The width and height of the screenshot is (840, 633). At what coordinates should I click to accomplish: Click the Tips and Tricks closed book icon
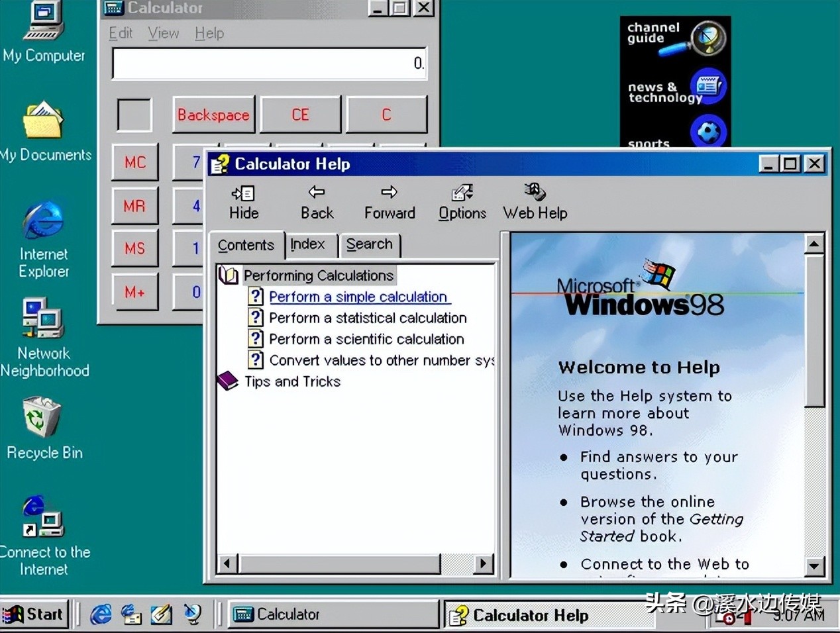click(228, 381)
